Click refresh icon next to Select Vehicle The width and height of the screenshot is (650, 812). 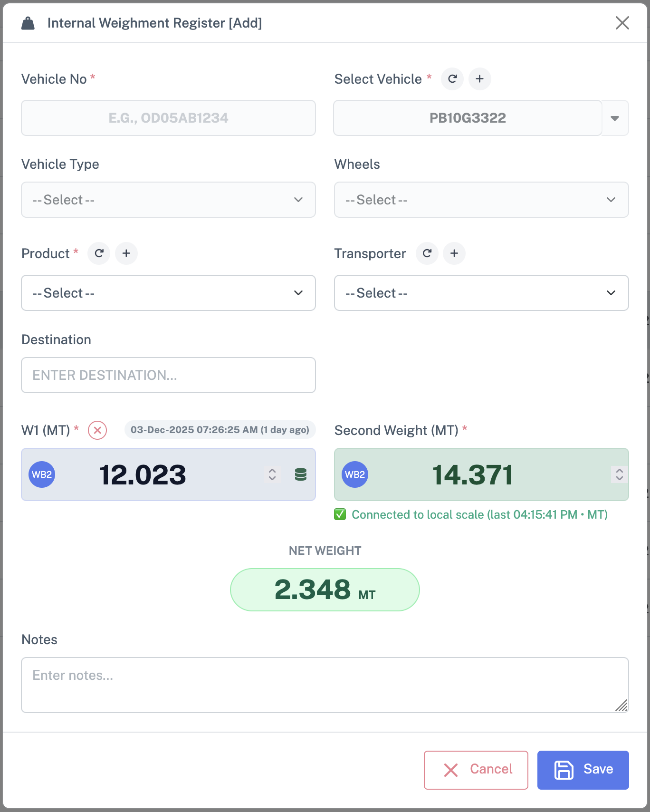click(x=452, y=79)
